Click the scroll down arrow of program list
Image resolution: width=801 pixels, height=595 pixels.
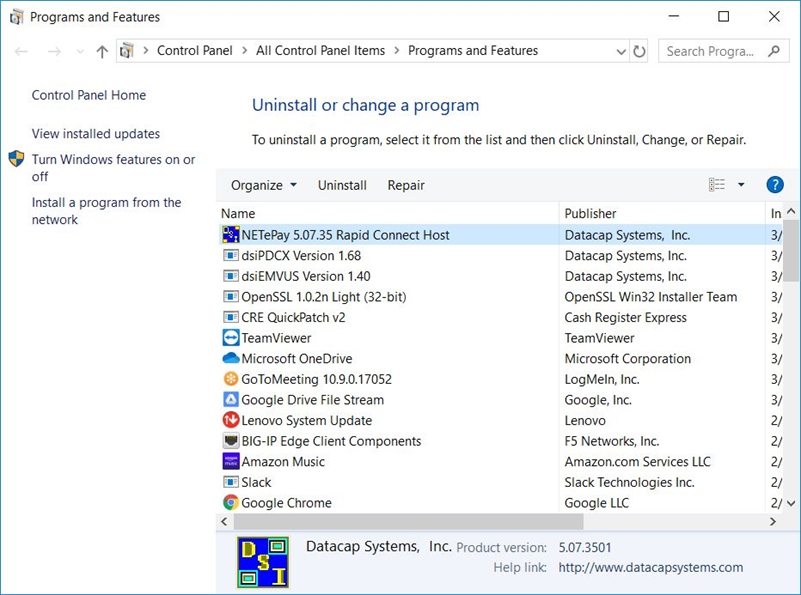click(x=791, y=504)
